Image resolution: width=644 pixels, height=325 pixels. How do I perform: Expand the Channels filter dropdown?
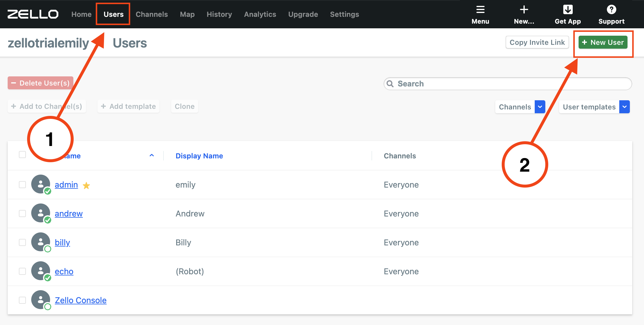pyautogui.click(x=540, y=107)
